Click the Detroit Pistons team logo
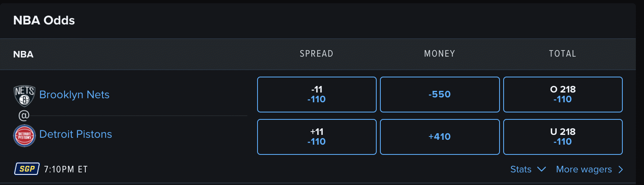The width and height of the screenshot is (644, 185). pyautogui.click(x=24, y=136)
